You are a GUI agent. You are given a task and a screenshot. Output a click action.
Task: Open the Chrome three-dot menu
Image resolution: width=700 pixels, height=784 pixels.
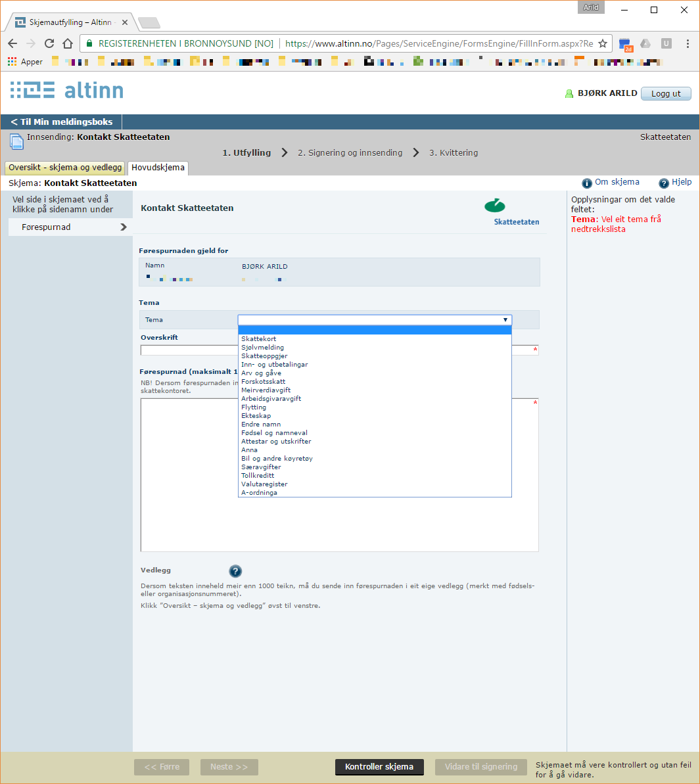[x=688, y=43]
